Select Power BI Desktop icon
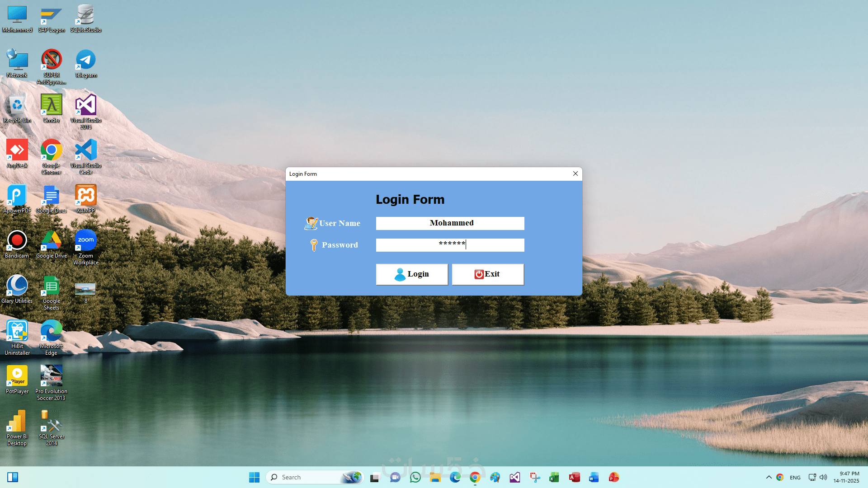The image size is (868, 488). 17,427
